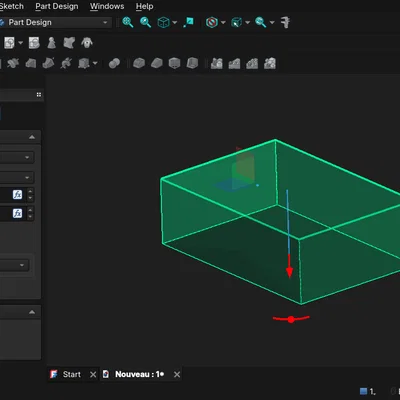Open the Windows menu

pyautogui.click(x=107, y=6)
